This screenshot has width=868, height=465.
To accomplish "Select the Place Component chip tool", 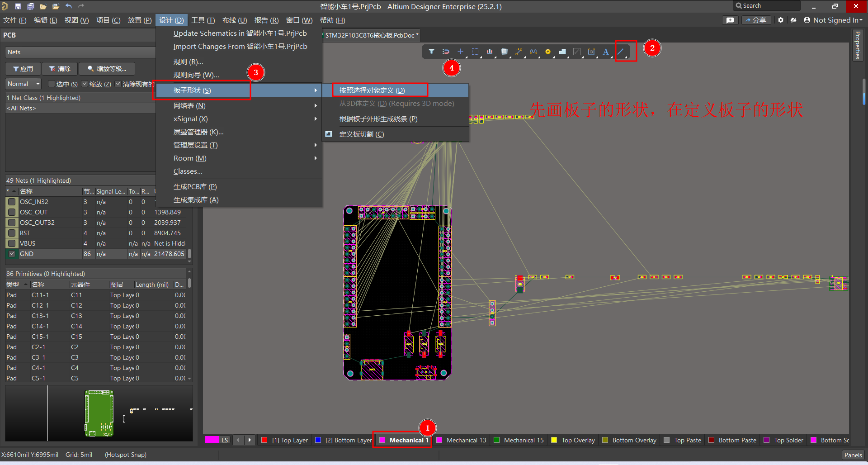I will point(504,52).
